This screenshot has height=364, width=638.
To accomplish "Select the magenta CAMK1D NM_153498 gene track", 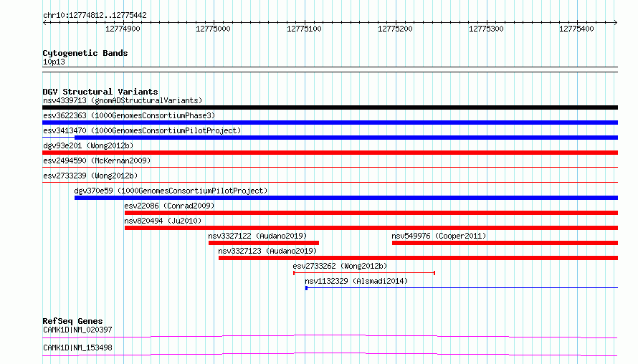I will (x=330, y=354).
